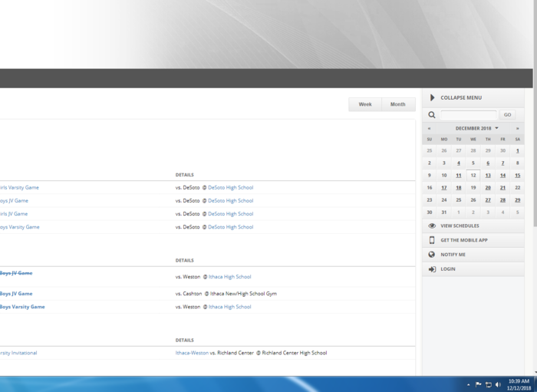Select December 31 in the calendar
Viewport: 537px width, 392px height.
pos(444,212)
